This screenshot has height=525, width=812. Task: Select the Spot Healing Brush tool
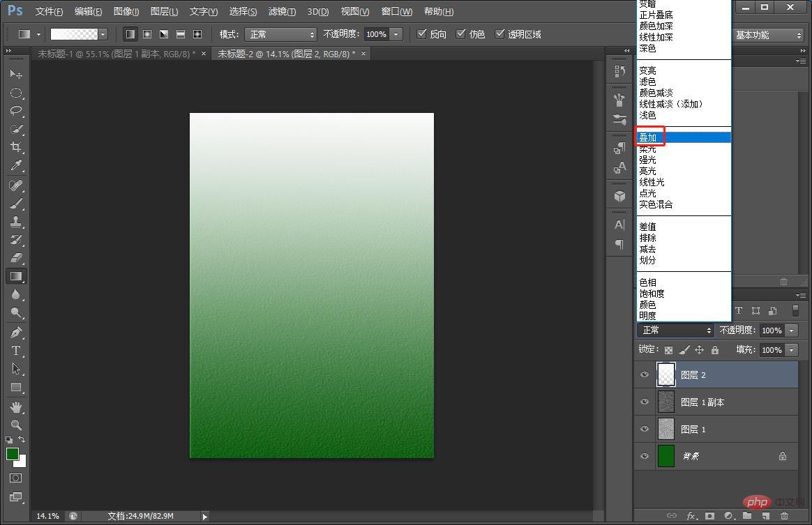[15, 185]
